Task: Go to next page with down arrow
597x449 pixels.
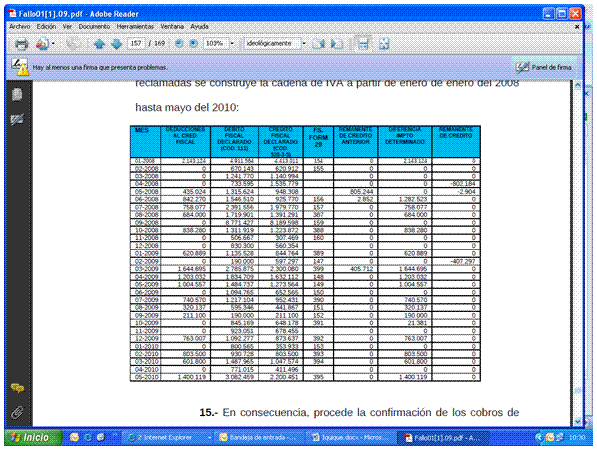Action: point(117,44)
